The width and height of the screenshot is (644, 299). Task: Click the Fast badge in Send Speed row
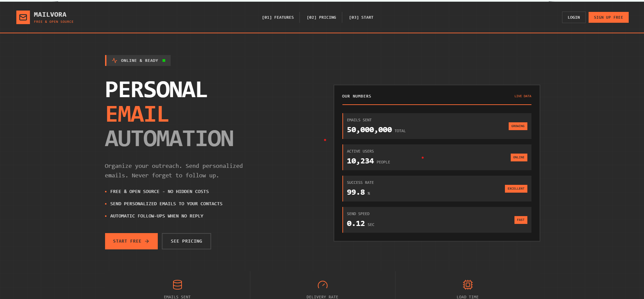pyautogui.click(x=521, y=220)
